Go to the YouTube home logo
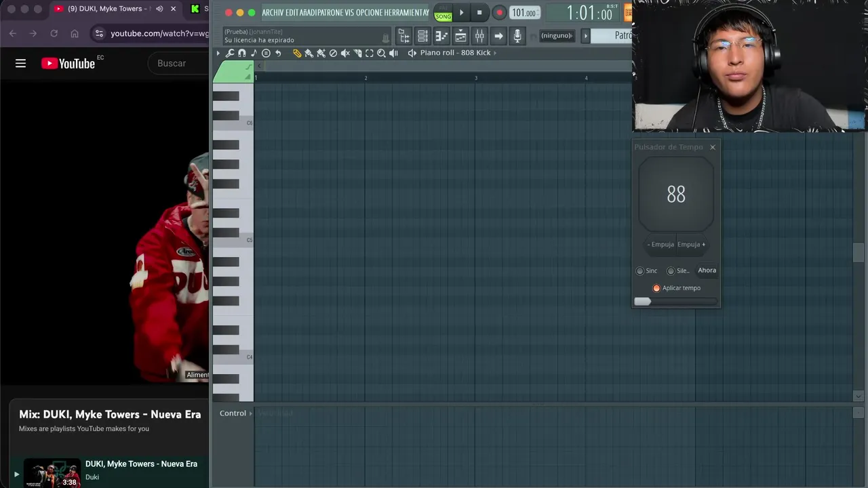 tap(68, 63)
